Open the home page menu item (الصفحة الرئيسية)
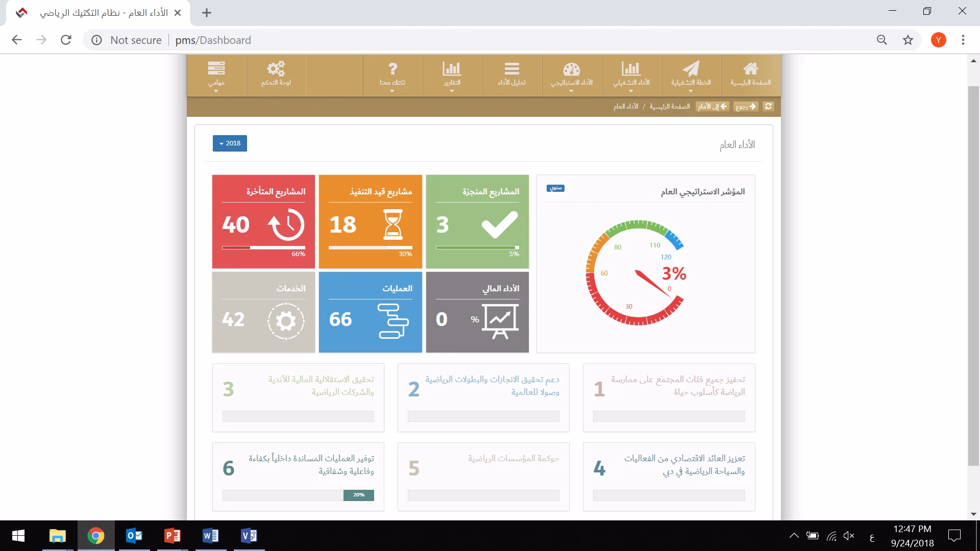 click(x=750, y=74)
